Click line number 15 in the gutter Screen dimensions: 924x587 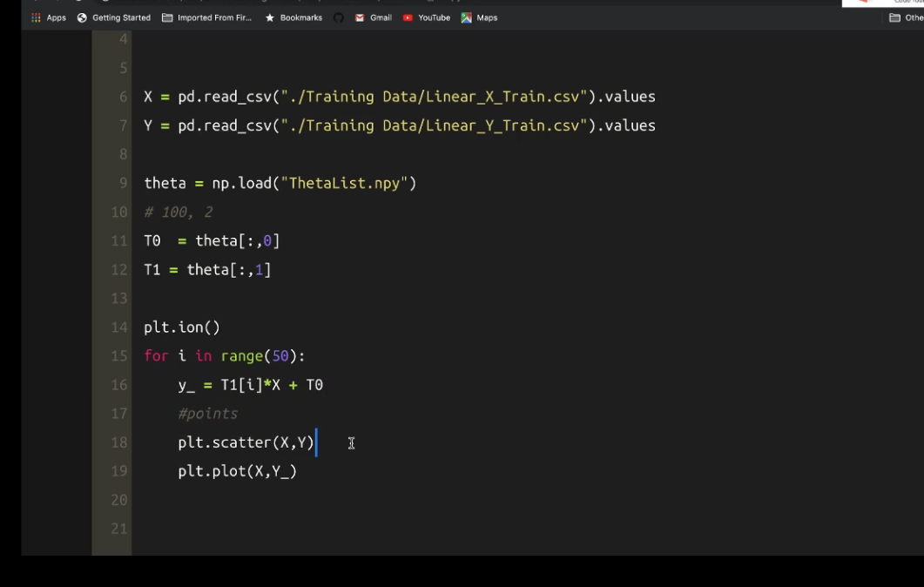pos(119,356)
